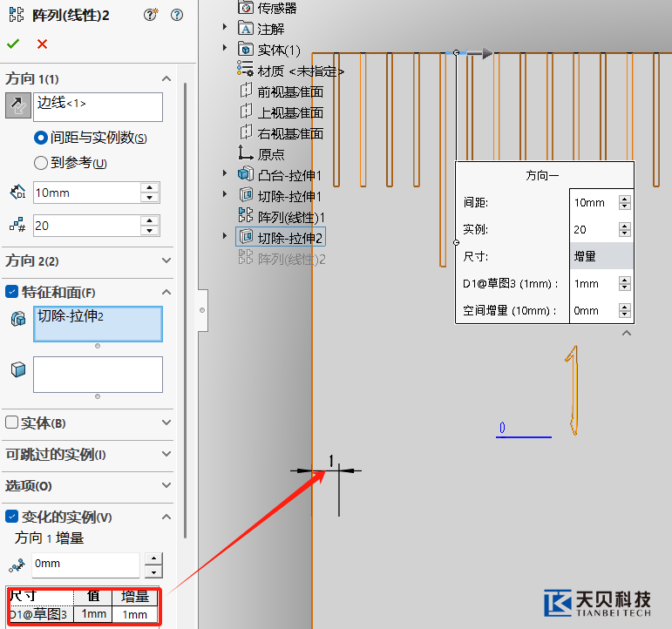Click the direction arrow handle in viewport

pos(479,52)
